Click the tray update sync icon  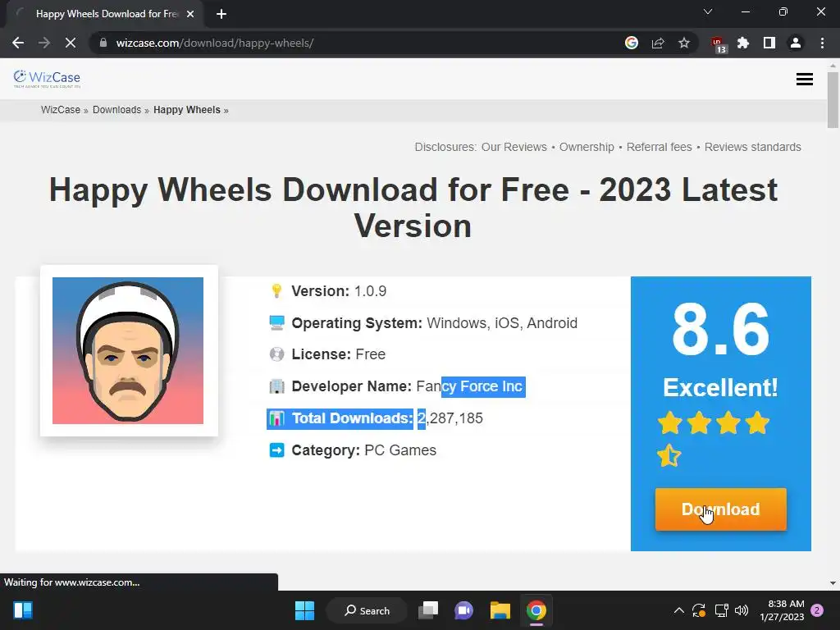pyautogui.click(x=699, y=610)
